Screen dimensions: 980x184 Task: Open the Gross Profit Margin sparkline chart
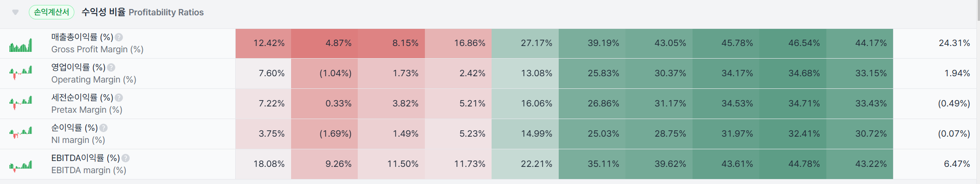(21, 45)
